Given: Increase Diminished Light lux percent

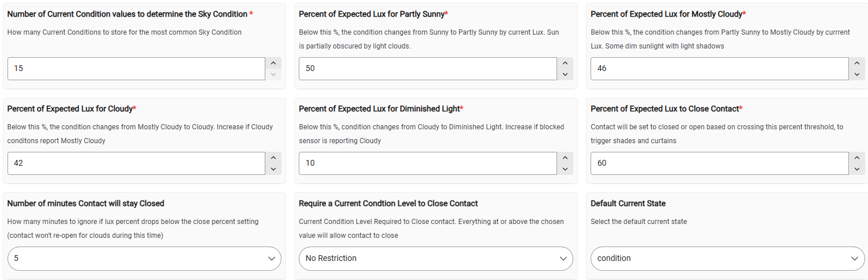Looking at the screenshot, I should coord(565,158).
